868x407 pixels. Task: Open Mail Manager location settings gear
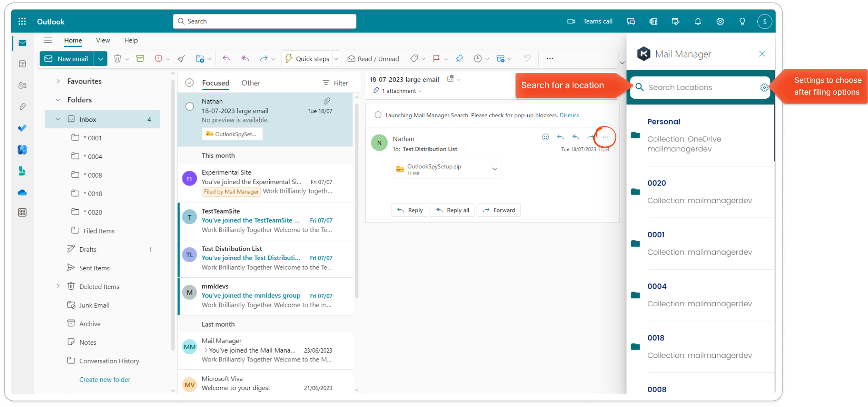[x=764, y=88]
